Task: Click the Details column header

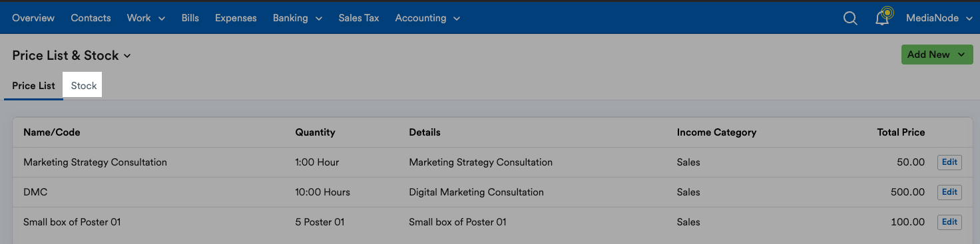Action: [425, 132]
